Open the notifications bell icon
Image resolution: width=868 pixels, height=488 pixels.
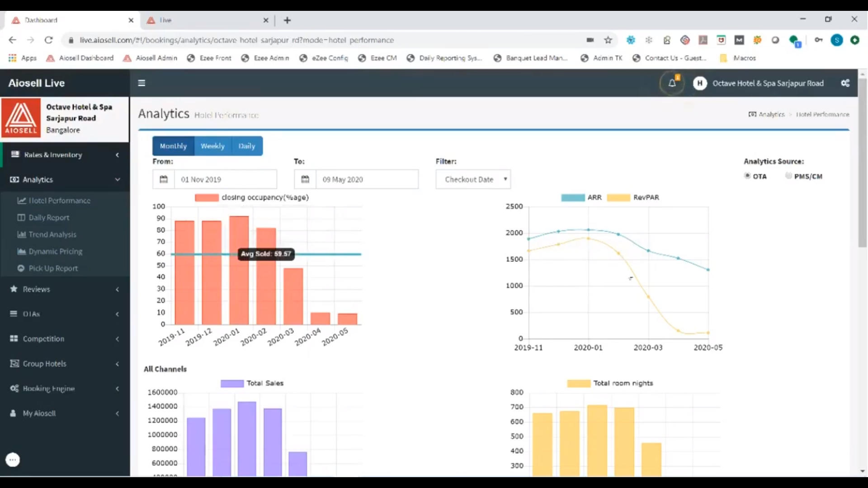click(672, 83)
